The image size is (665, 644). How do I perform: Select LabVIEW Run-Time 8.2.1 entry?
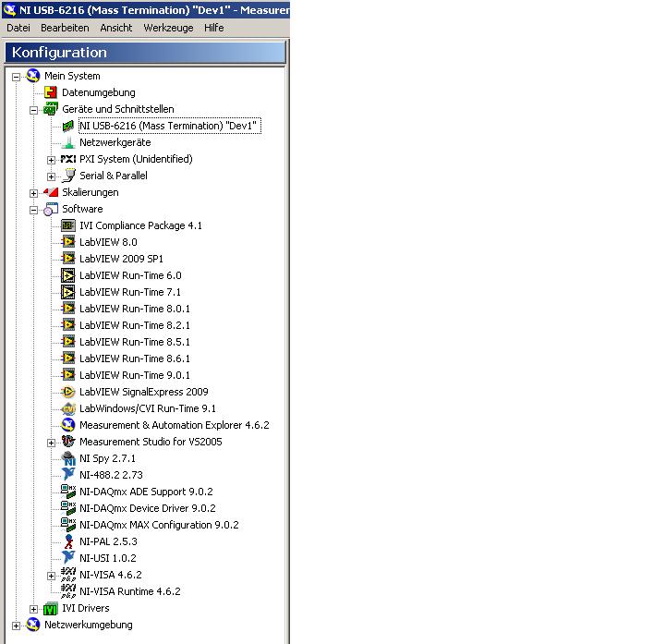(x=135, y=325)
